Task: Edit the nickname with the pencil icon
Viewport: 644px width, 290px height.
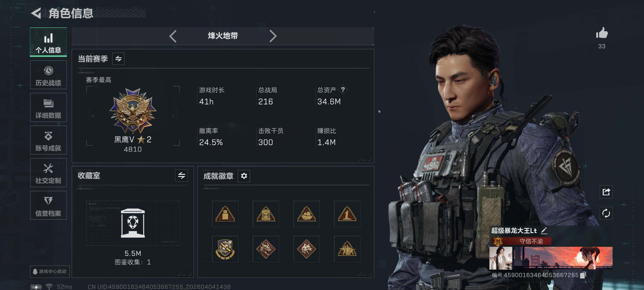Action: pyautogui.click(x=544, y=231)
